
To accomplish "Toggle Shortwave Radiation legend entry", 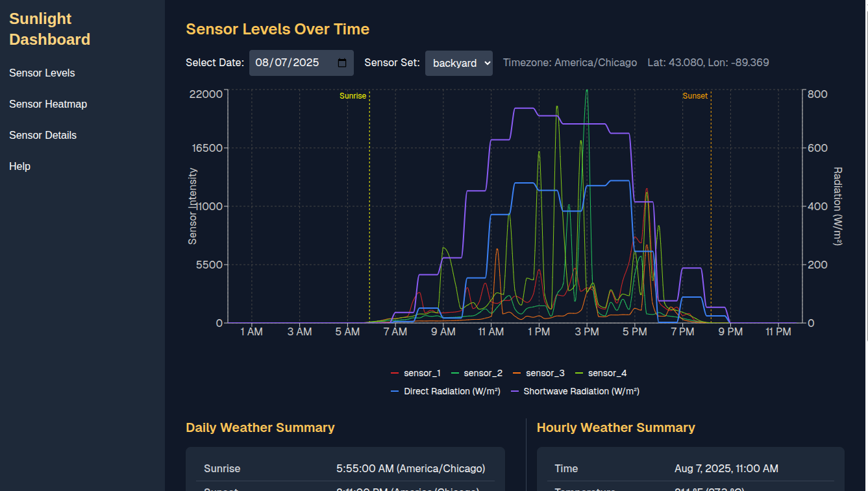I will point(575,392).
